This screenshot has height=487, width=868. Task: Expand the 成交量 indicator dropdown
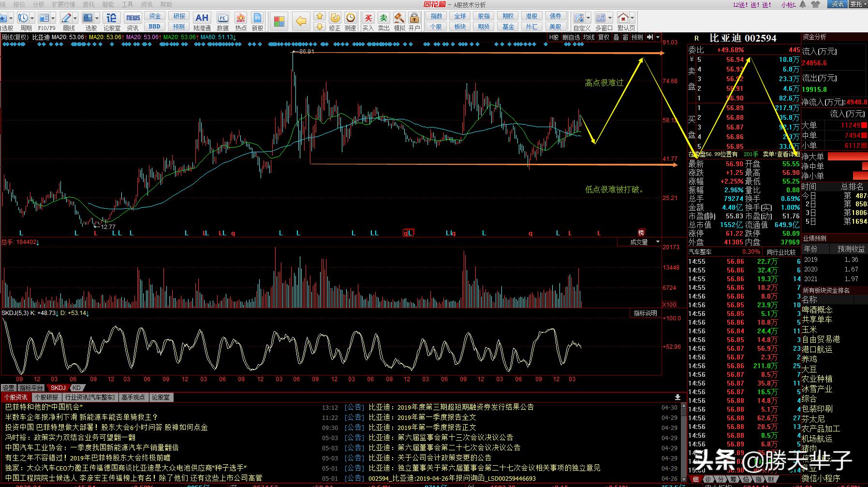click(x=658, y=242)
